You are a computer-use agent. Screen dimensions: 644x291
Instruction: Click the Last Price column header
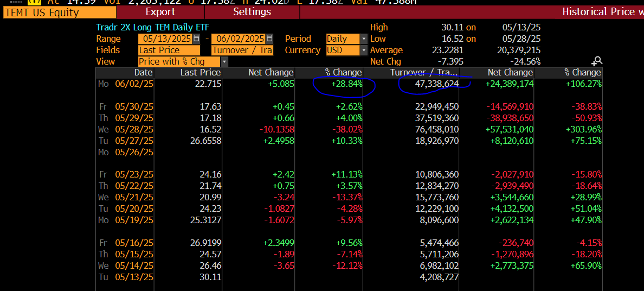coord(201,72)
